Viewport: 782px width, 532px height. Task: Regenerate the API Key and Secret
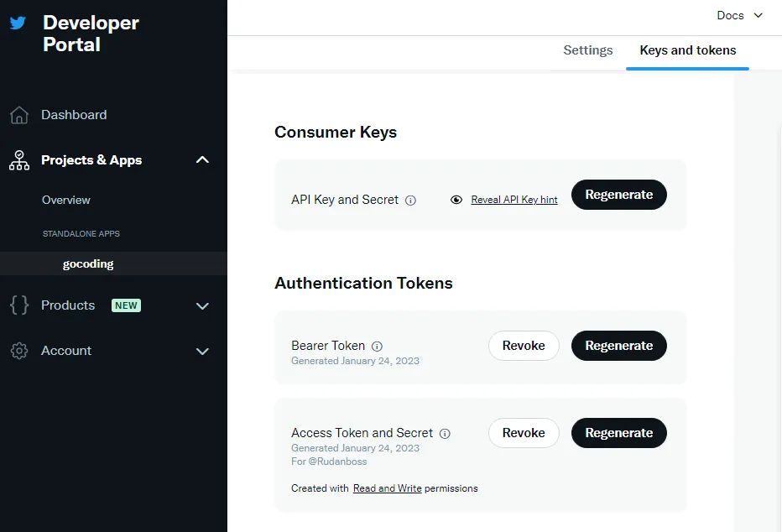[x=618, y=195]
